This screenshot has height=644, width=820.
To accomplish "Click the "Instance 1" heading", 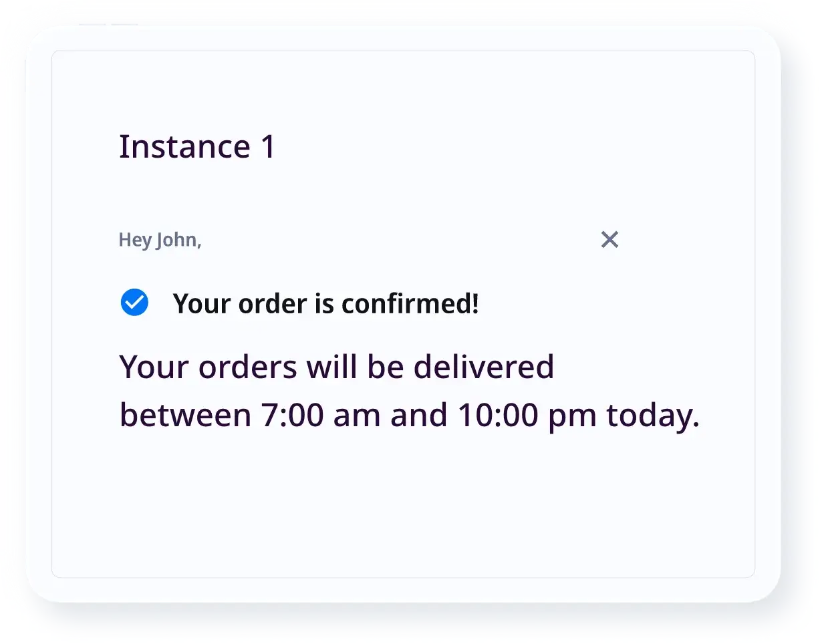I will coord(197,147).
